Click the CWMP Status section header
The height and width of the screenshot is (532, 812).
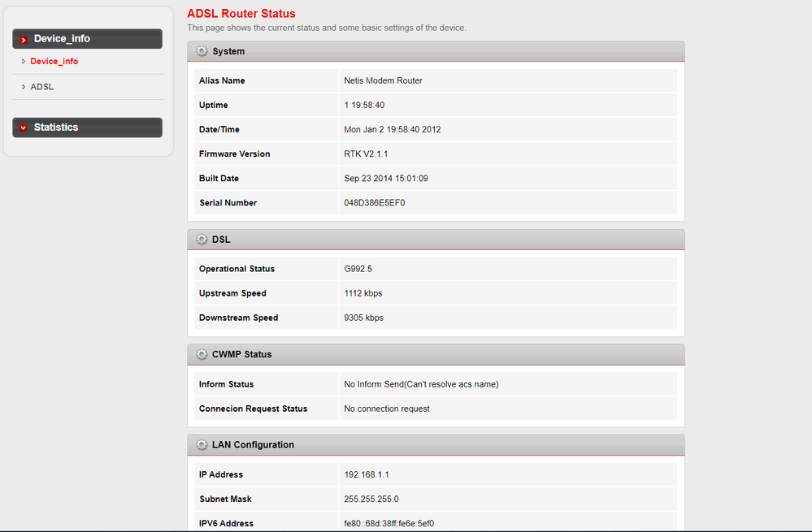[x=436, y=355]
